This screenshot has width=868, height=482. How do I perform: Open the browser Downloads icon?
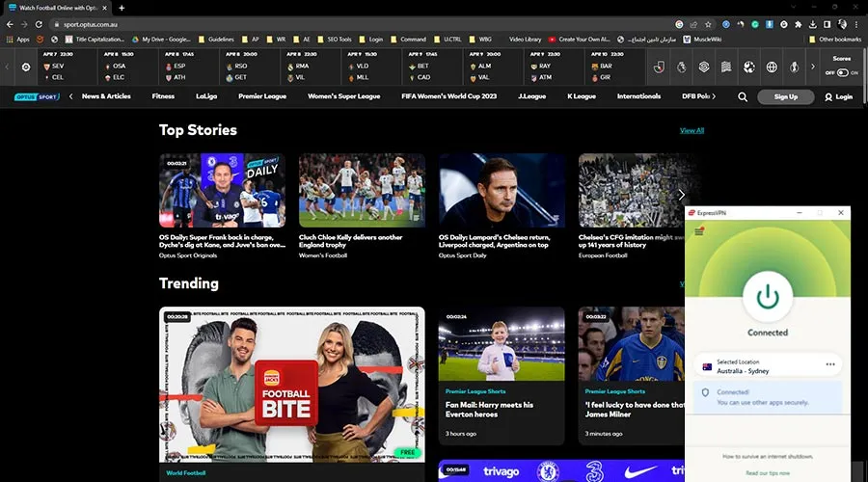tap(813, 24)
